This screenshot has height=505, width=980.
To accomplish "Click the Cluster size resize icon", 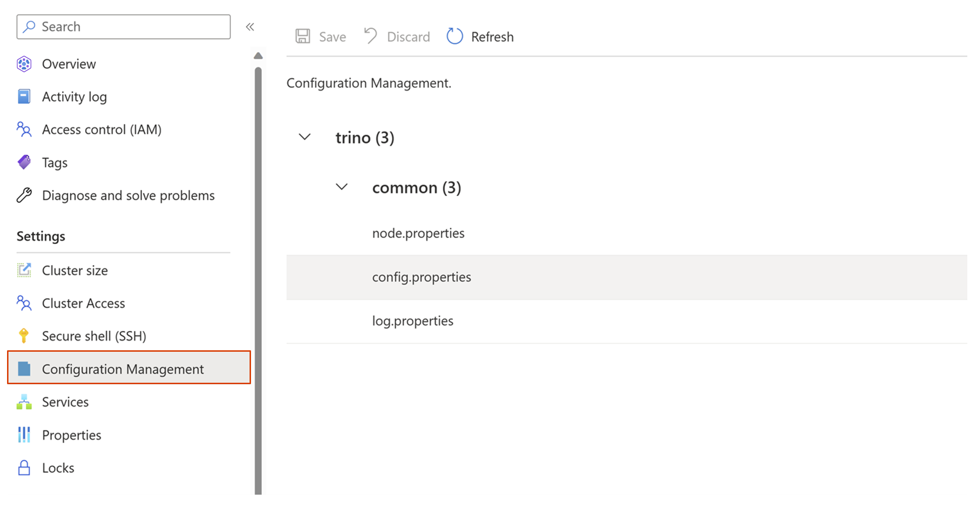I will (x=24, y=270).
